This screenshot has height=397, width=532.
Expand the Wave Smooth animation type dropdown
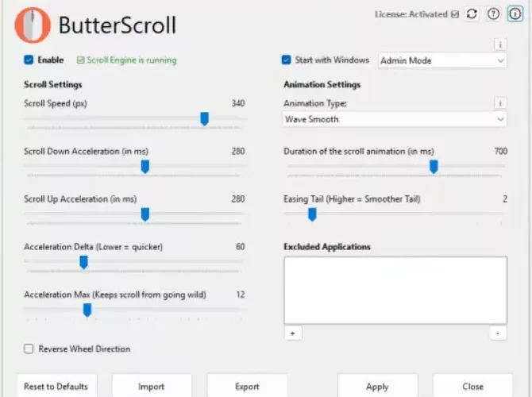coord(395,119)
